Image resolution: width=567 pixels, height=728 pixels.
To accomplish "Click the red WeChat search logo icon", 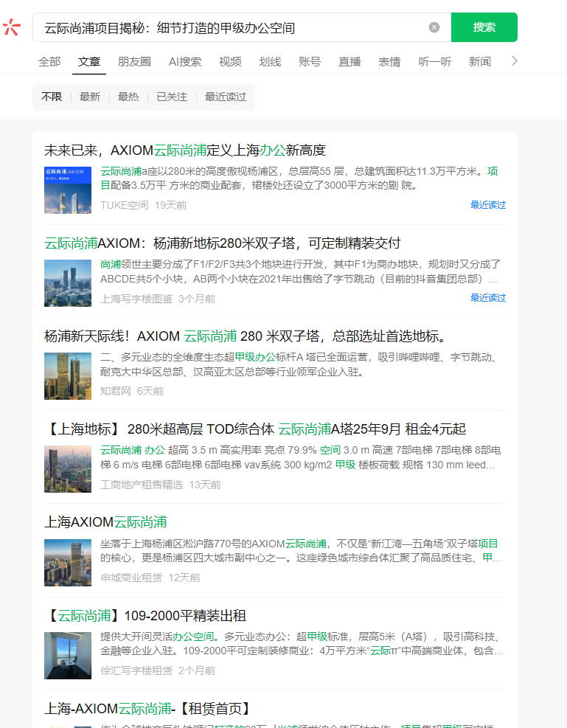I will coord(12,27).
